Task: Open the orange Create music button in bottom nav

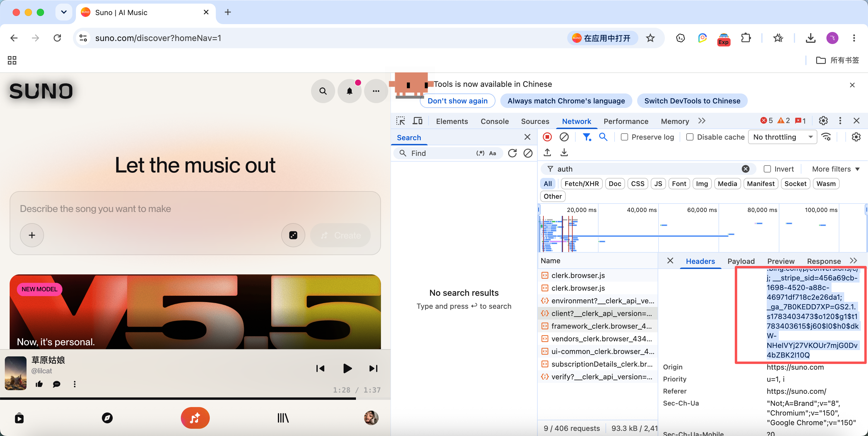Action: pos(195,418)
